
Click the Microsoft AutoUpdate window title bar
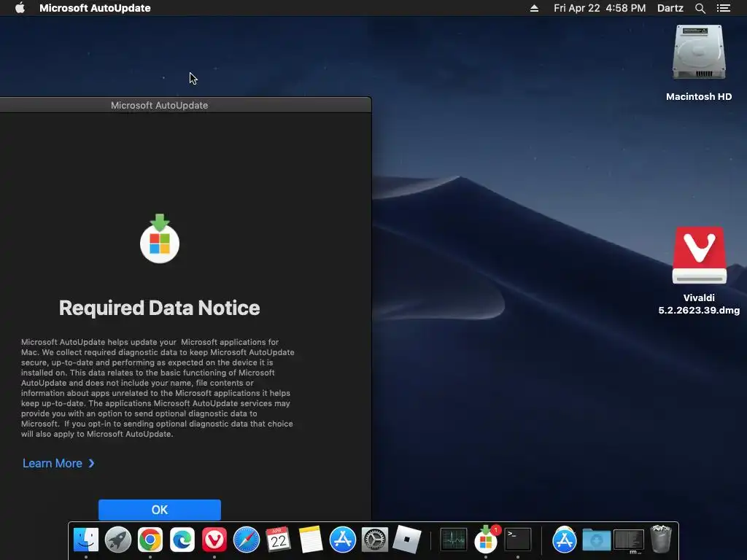coord(185,105)
